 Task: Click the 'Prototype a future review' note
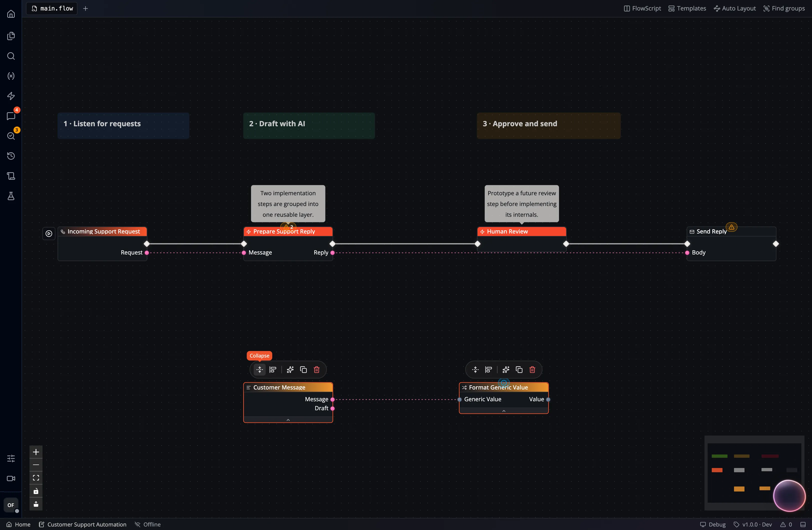pyautogui.click(x=522, y=204)
